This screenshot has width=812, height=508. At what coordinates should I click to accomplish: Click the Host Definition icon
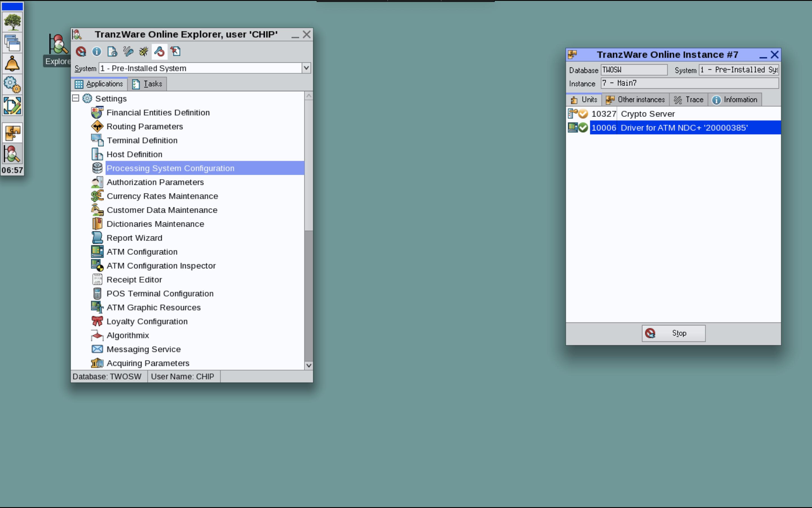97,154
